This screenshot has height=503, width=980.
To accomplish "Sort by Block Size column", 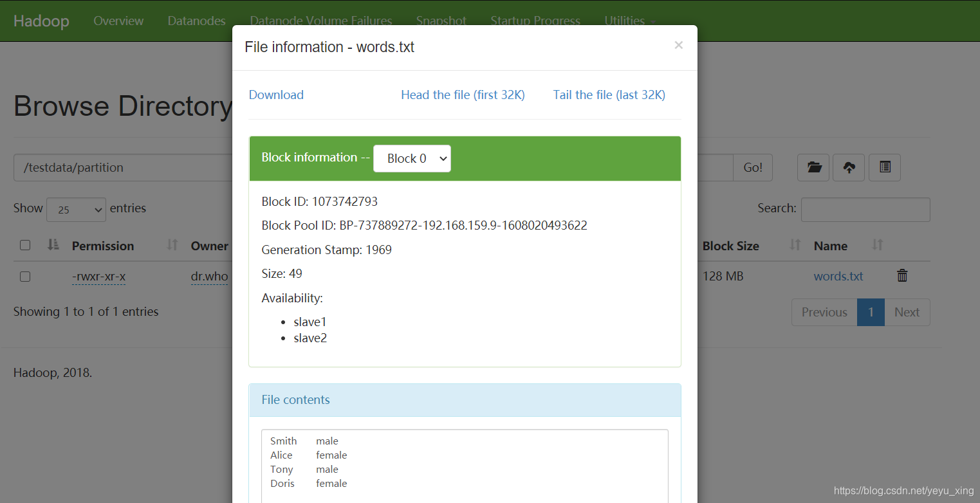I will click(x=731, y=246).
